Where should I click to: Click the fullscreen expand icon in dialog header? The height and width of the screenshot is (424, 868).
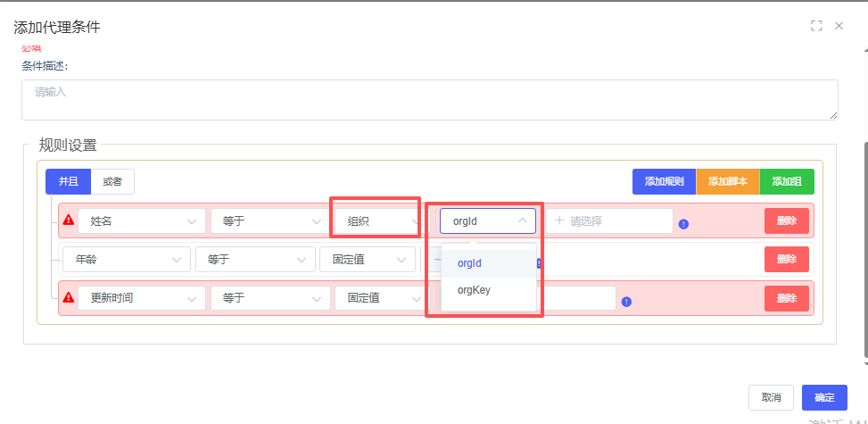coord(815,26)
